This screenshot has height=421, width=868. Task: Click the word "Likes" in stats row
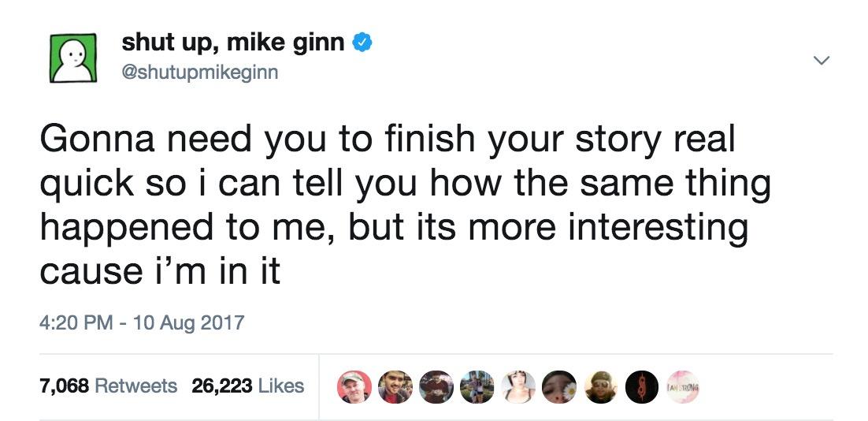tap(281, 386)
